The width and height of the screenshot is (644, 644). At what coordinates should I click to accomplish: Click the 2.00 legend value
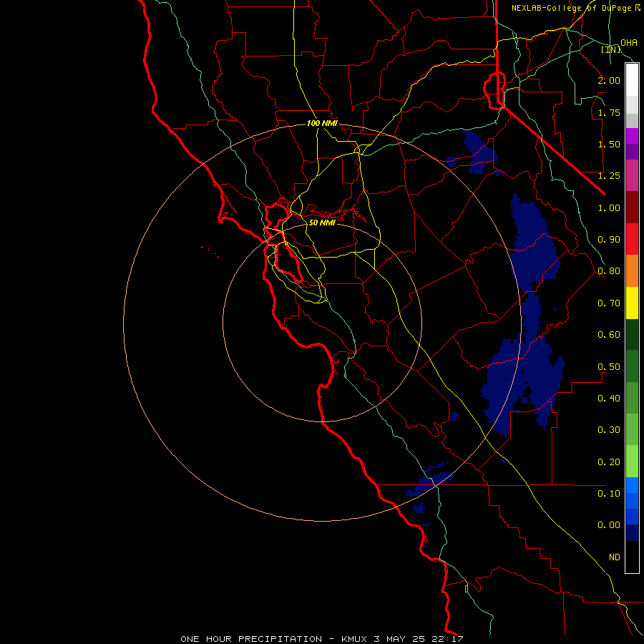(609, 80)
